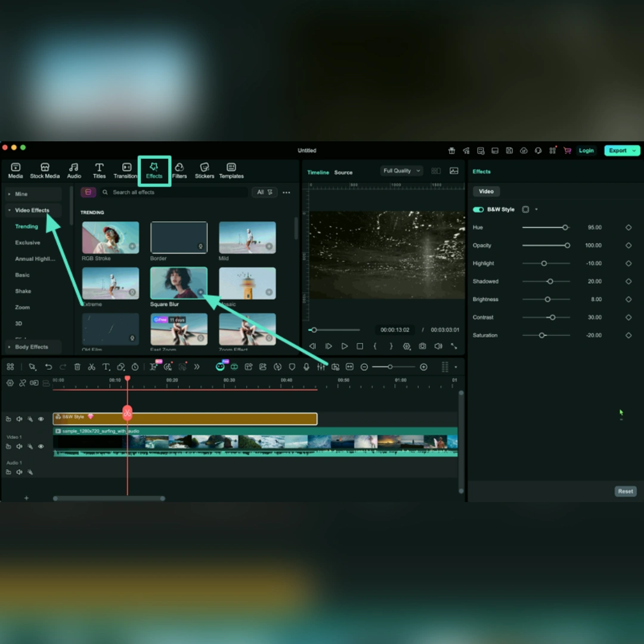
Task: Open the Stickers tab
Action: click(x=205, y=171)
